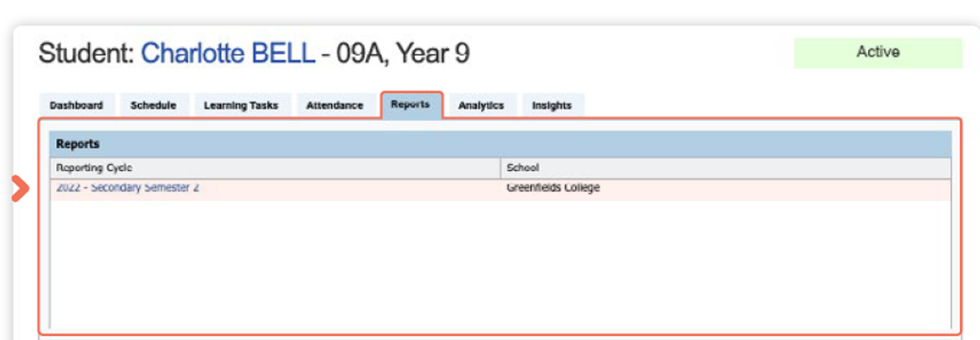
Task: Select the Reports tab
Action: coord(411,105)
